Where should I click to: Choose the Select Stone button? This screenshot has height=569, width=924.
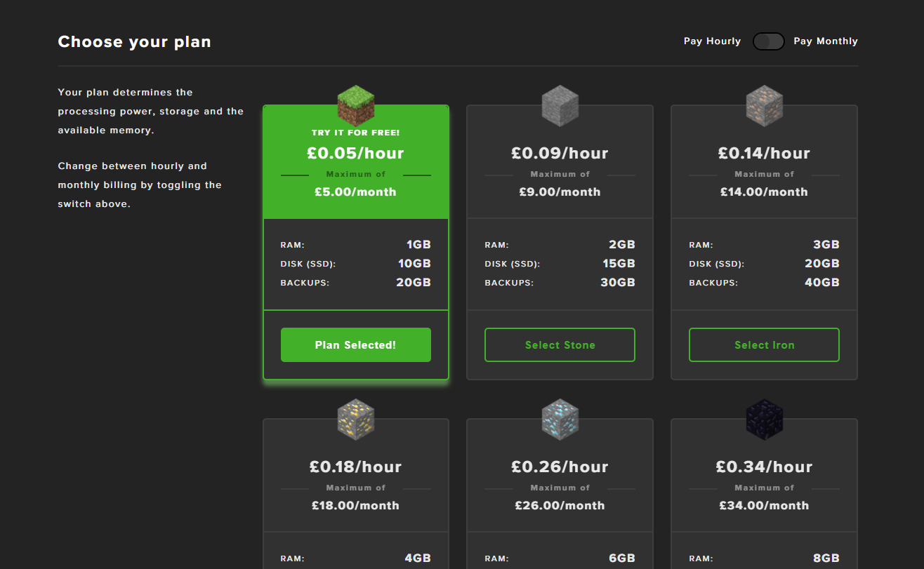click(560, 344)
